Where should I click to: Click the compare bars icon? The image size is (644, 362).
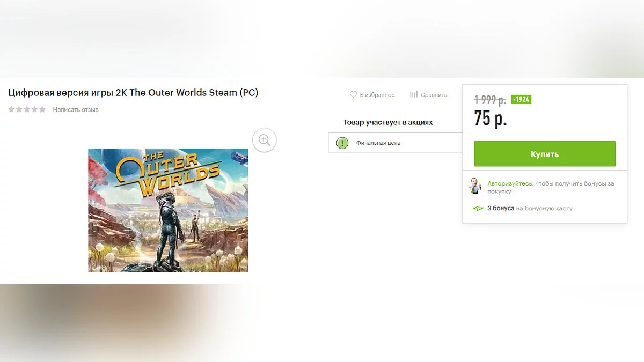[x=414, y=95]
